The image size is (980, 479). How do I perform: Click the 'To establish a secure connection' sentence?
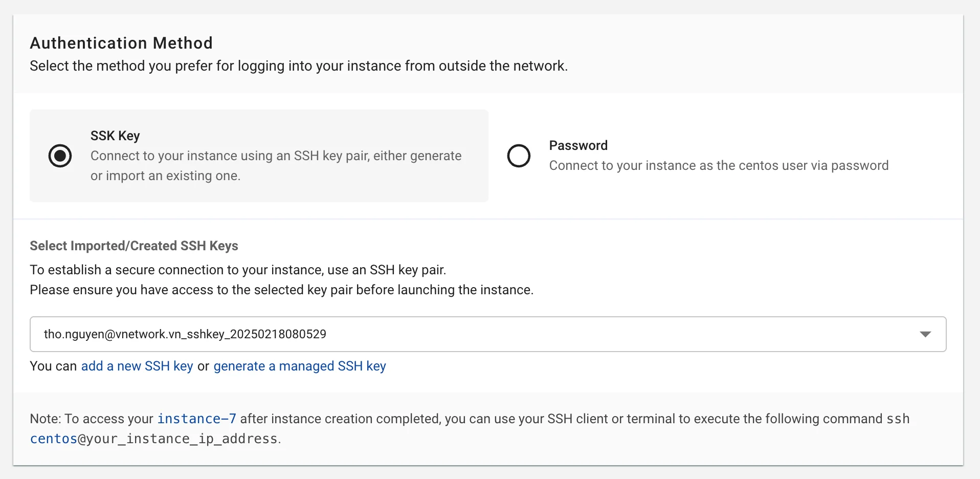tap(238, 270)
